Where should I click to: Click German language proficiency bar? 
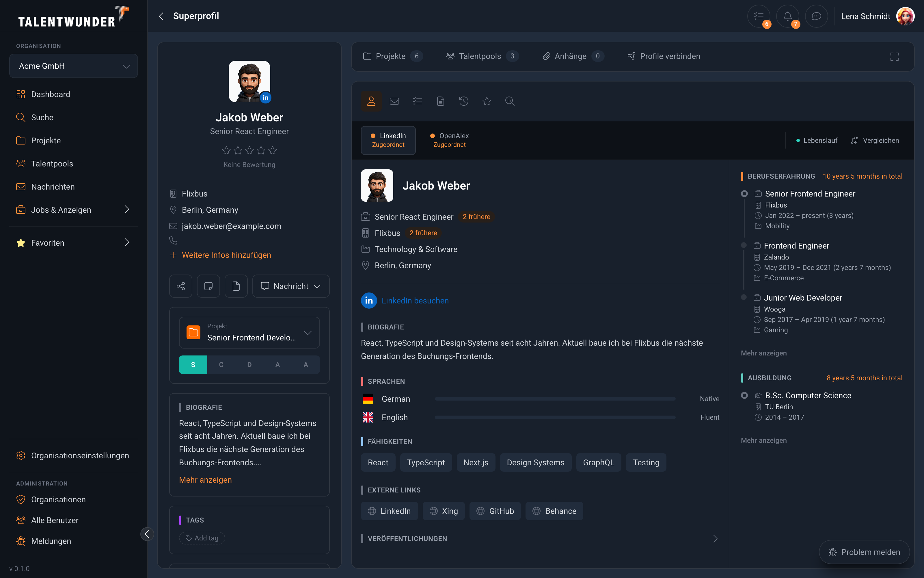tap(555, 399)
